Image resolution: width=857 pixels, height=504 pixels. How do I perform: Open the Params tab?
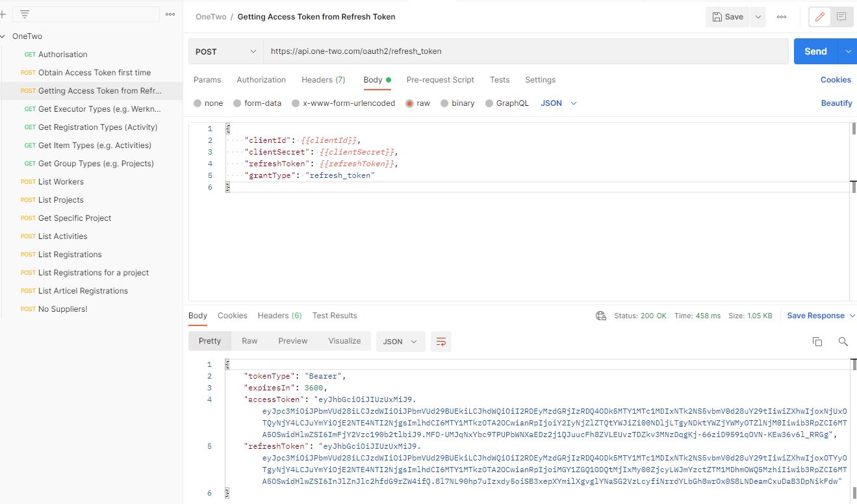(x=207, y=80)
